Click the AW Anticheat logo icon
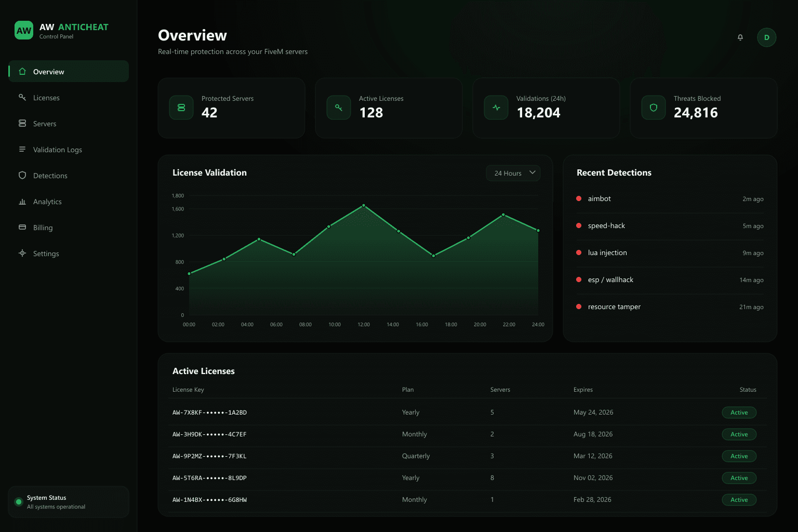The width and height of the screenshot is (798, 532). click(x=24, y=30)
